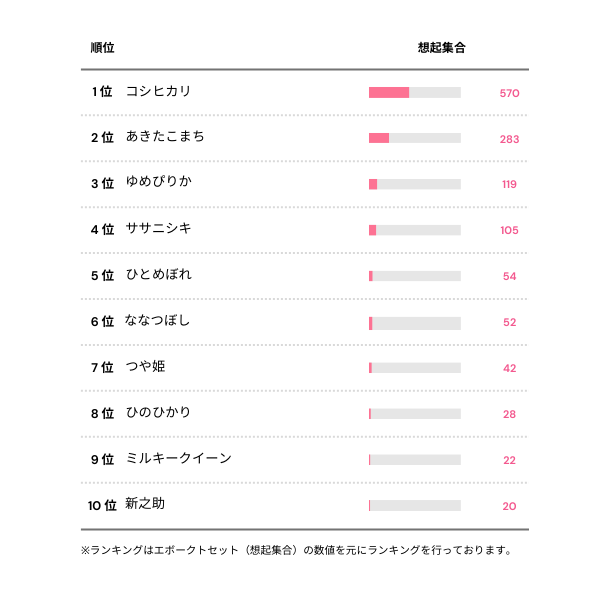Select the ひのひかり row
The height and width of the screenshot is (600, 600).
[158, 413]
